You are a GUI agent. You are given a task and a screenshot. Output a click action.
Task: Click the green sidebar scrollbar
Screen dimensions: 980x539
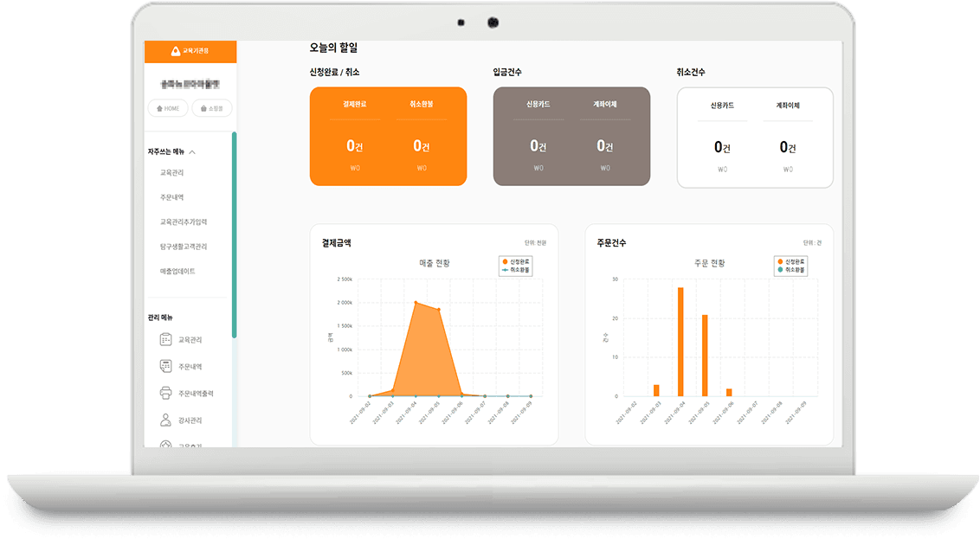234,234
